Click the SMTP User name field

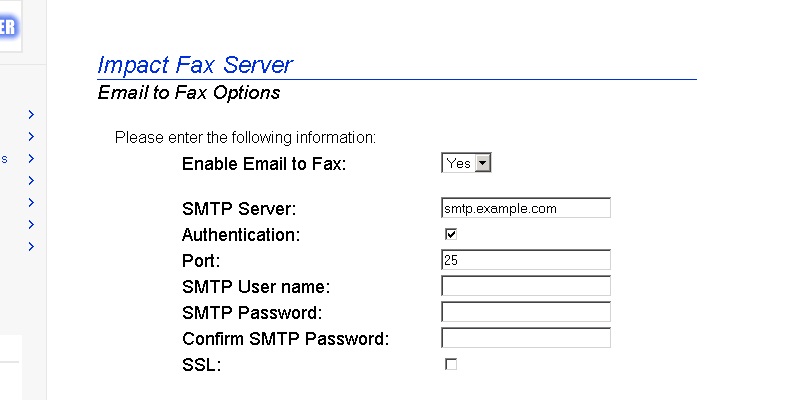(525, 286)
